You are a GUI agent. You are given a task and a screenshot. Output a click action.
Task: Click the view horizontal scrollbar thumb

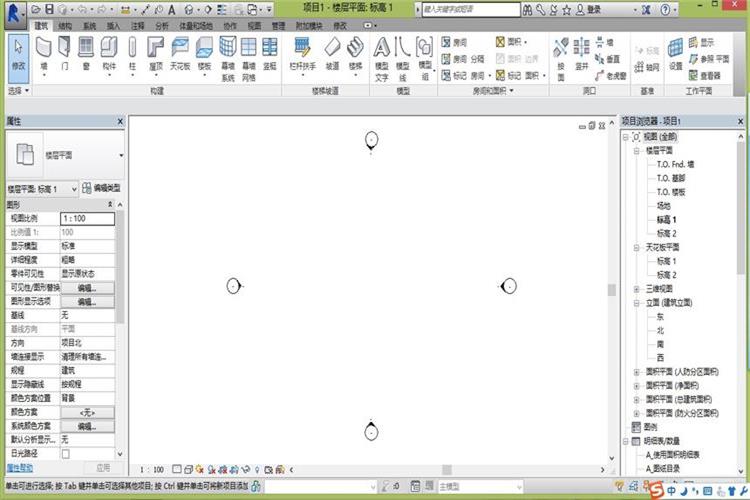(x=446, y=470)
